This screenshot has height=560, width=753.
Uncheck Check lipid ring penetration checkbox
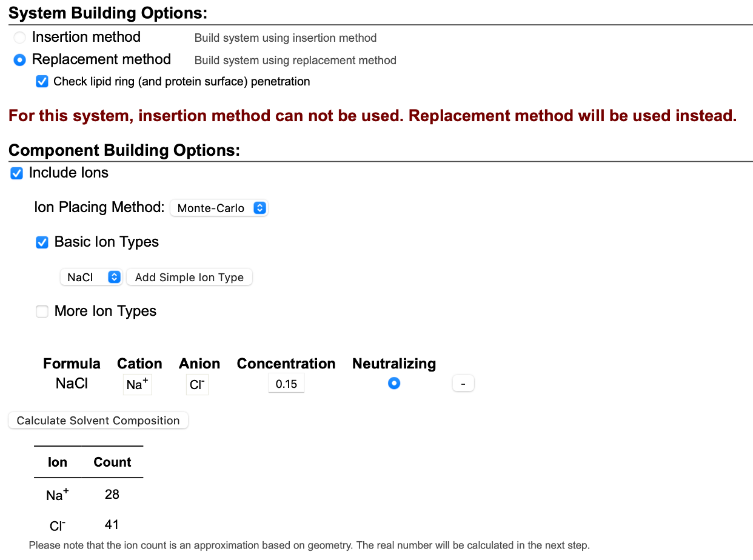[x=42, y=81]
